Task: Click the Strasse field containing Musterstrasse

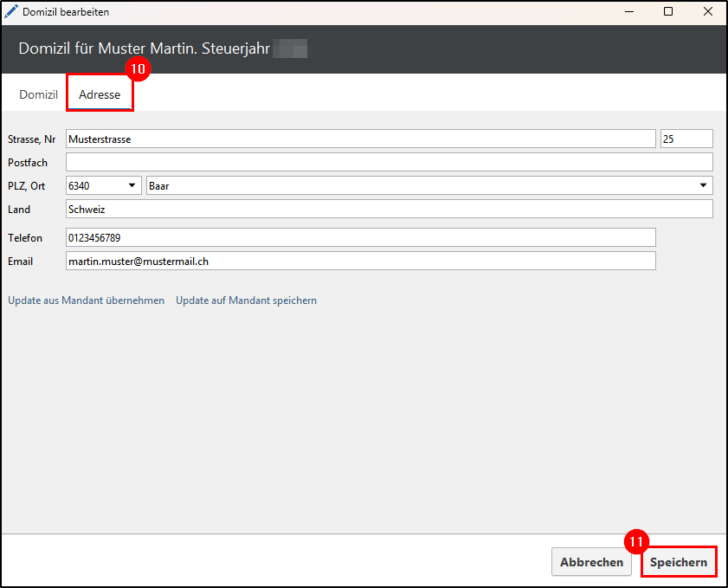Action: coord(360,139)
